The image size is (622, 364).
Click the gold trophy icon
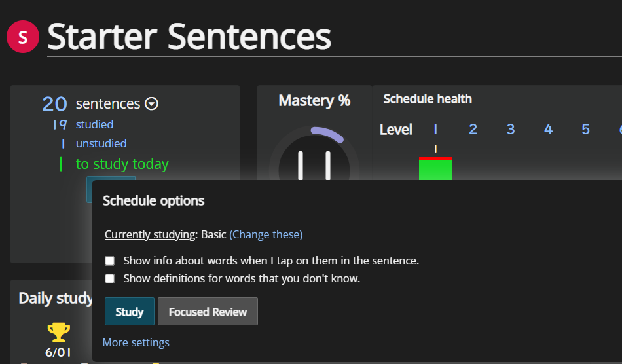(59, 333)
